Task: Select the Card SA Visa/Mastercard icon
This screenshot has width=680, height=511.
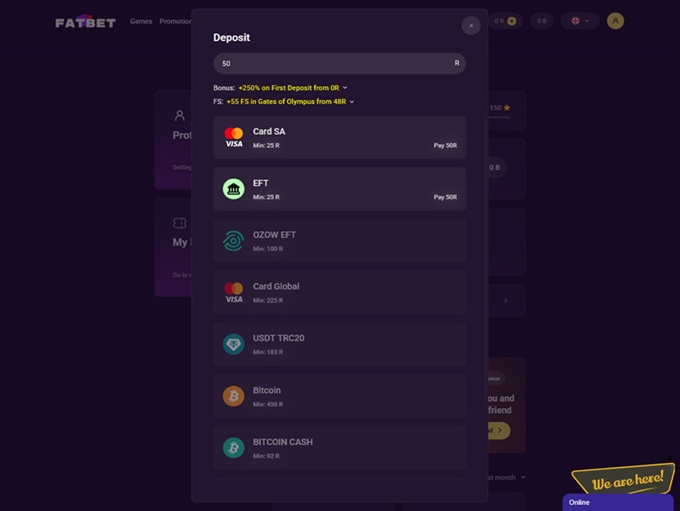Action: 233,137
